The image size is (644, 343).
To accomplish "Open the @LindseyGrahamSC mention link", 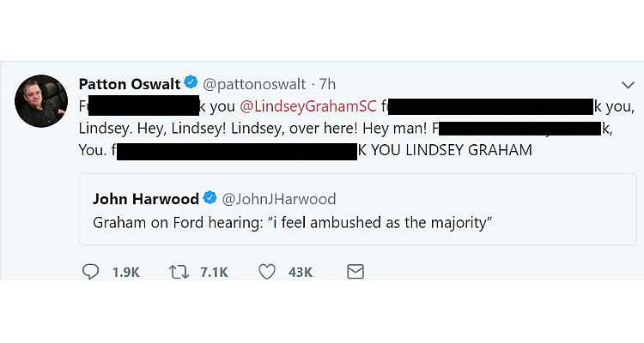I will click(307, 107).
